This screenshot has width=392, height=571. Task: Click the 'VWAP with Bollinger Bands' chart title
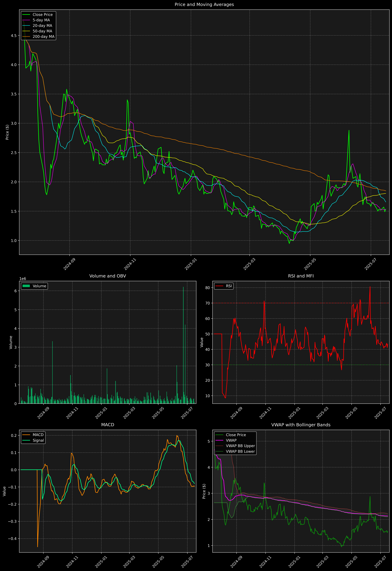301,425
